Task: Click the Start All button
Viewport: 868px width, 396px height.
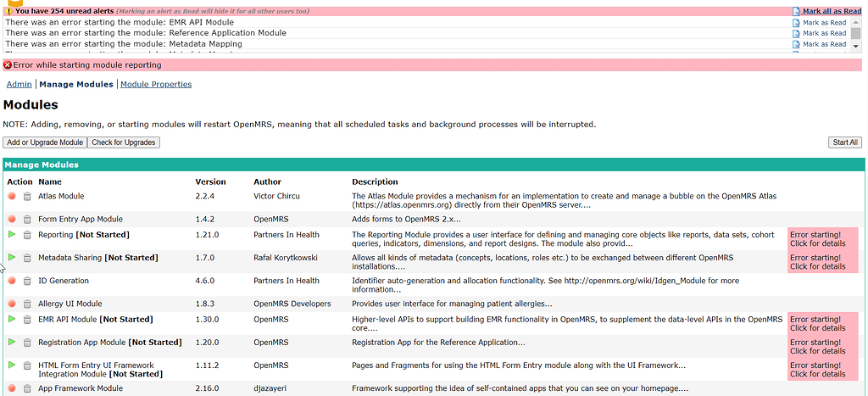Action: pyautogui.click(x=845, y=142)
